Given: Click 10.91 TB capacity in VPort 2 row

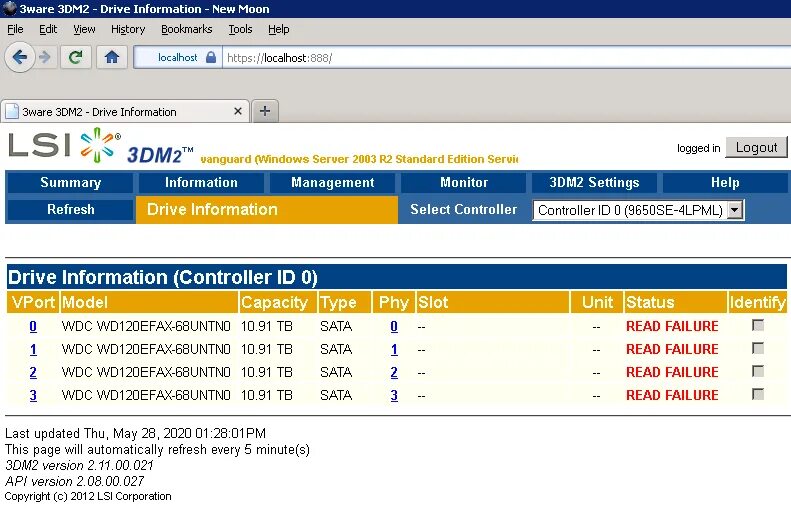Looking at the screenshot, I should pyautogui.click(x=266, y=372).
